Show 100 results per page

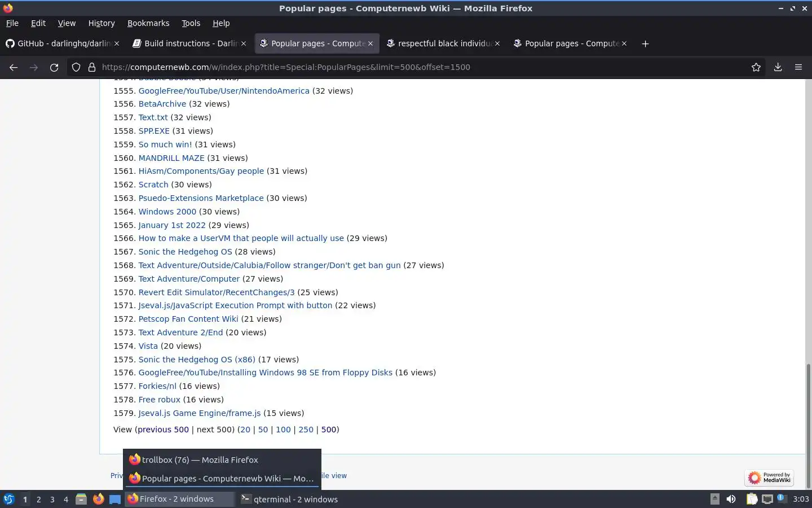[283, 430]
